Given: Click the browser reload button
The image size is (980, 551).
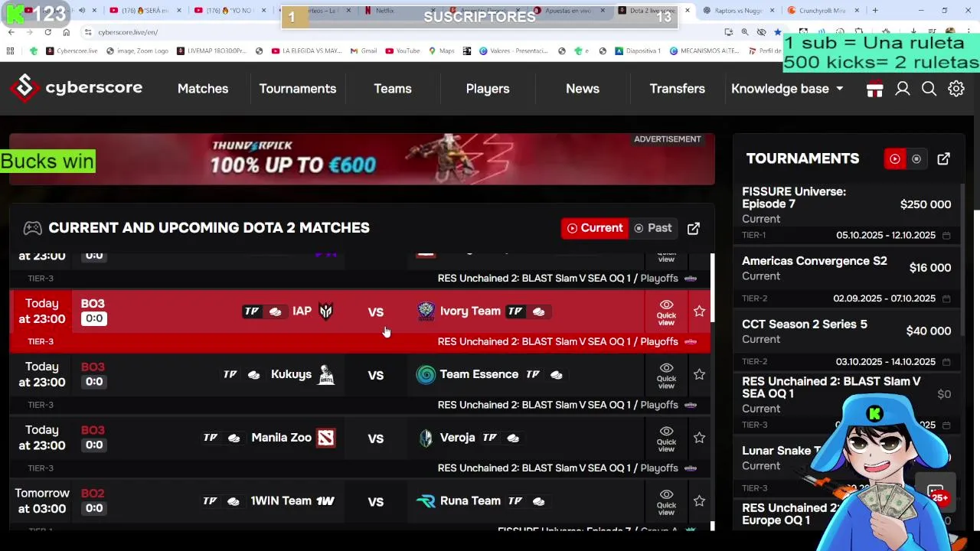Looking at the screenshot, I should coord(47,32).
